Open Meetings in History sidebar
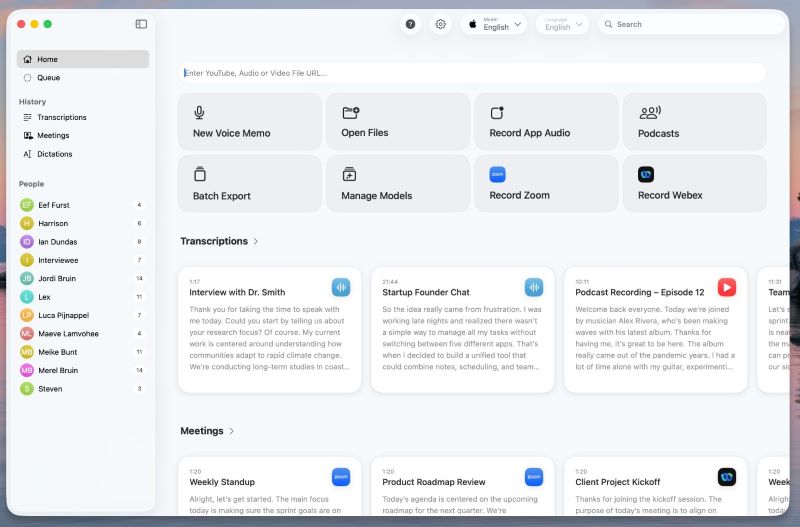Viewport: 800px width, 527px height. (83, 136)
